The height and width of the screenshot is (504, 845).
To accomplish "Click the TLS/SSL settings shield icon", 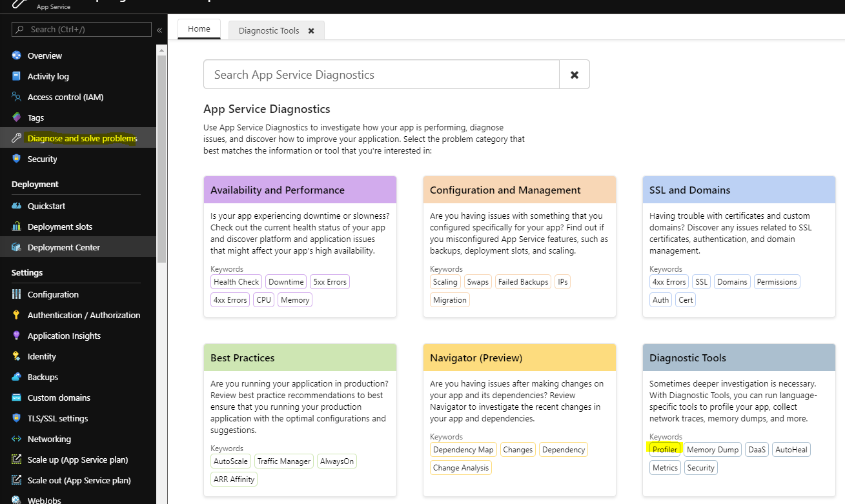I will (17, 418).
